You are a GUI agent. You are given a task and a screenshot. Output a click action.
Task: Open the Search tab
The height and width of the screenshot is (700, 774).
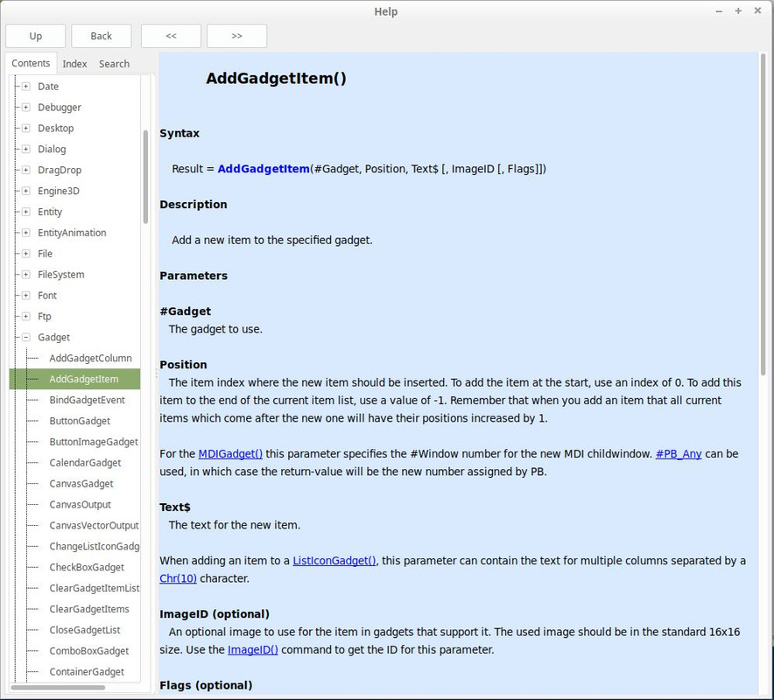click(114, 64)
